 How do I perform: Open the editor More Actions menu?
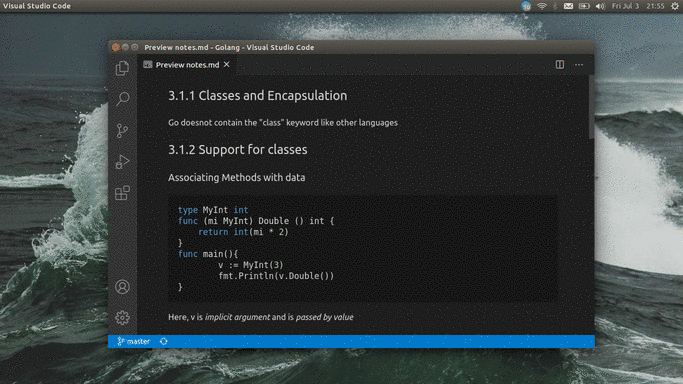click(x=579, y=64)
